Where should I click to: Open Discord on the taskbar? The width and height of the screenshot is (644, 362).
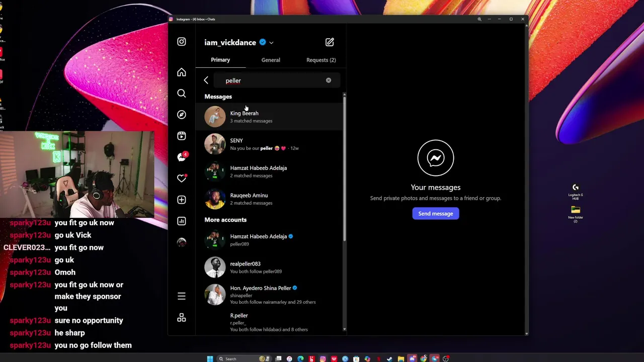click(412, 358)
